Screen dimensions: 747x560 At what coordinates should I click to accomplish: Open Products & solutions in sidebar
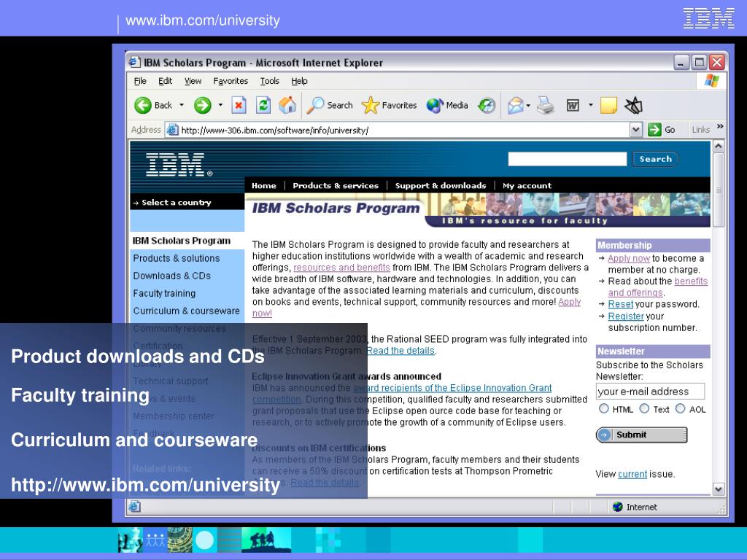pos(177,258)
